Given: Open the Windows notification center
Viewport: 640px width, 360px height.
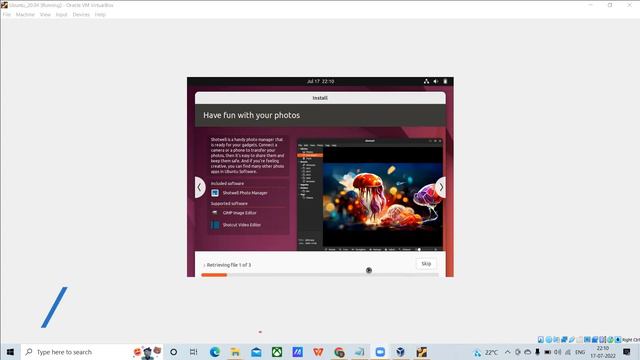Looking at the screenshot, I should [x=627, y=352].
